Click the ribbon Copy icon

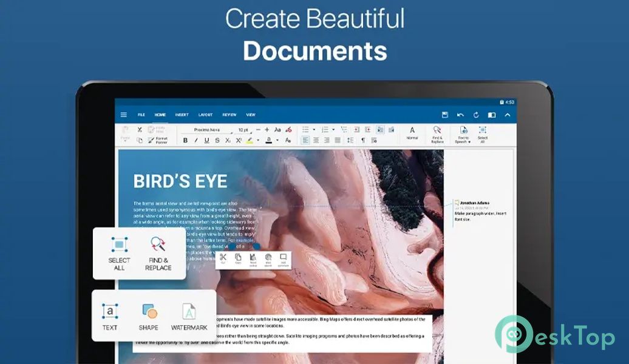[140, 140]
